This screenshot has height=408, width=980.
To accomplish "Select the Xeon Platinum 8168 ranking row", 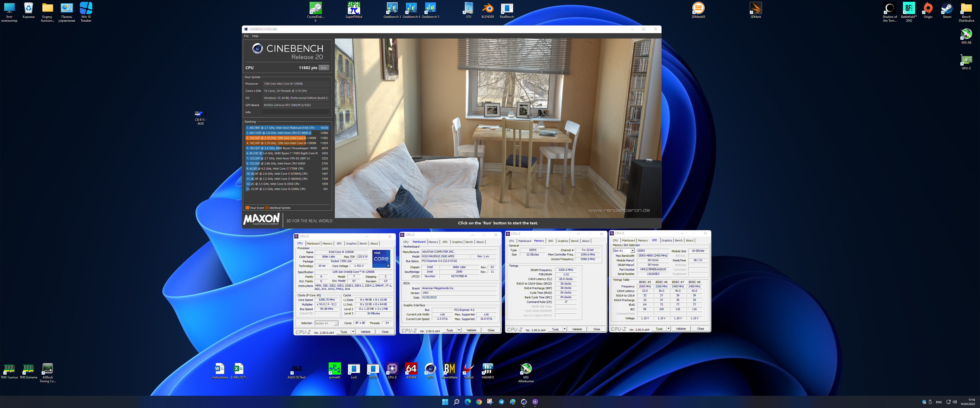I will point(287,128).
